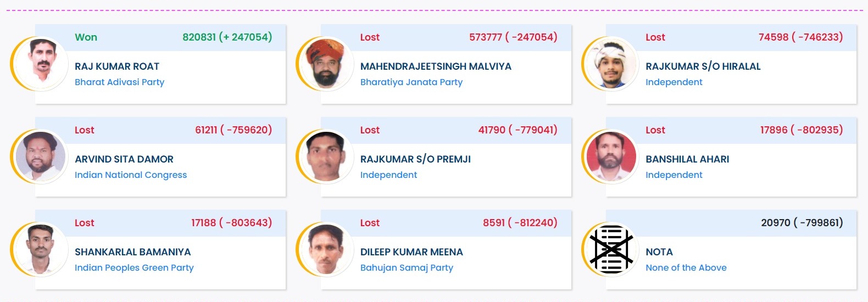This screenshot has width=868, height=302.
Task: Click Banshilal Ahari's candidate photo
Action: (x=611, y=156)
